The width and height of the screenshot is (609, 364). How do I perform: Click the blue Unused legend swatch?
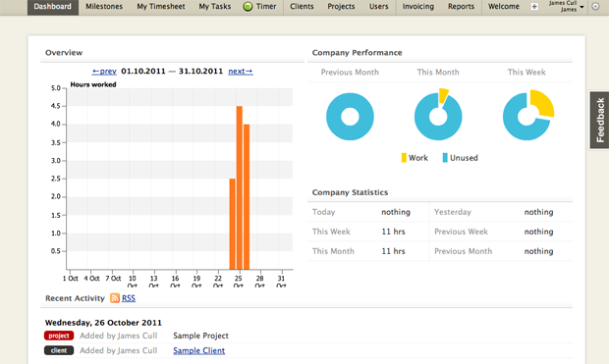[x=445, y=158]
